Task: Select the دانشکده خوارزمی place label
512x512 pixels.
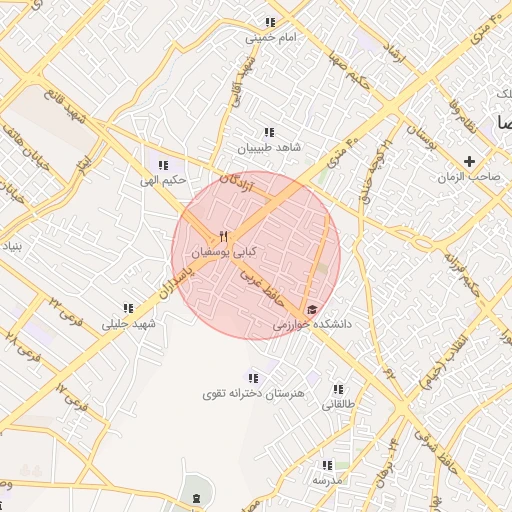Action: click(312, 324)
